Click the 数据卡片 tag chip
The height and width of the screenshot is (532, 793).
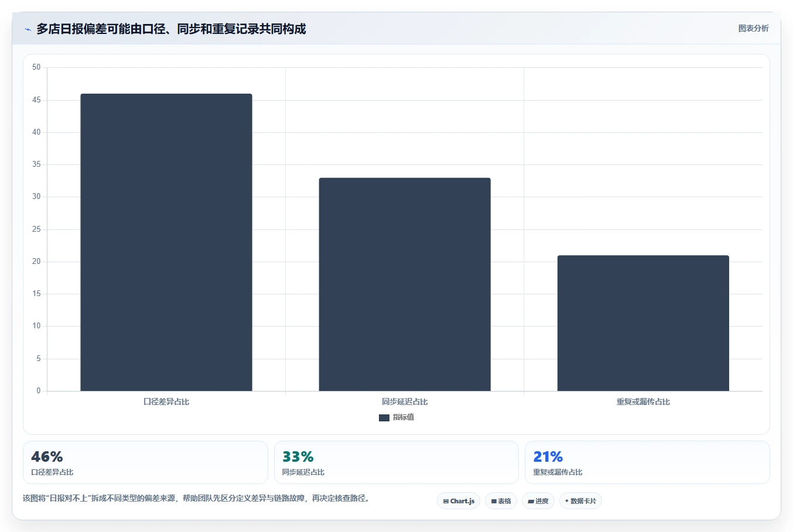pos(580,501)
